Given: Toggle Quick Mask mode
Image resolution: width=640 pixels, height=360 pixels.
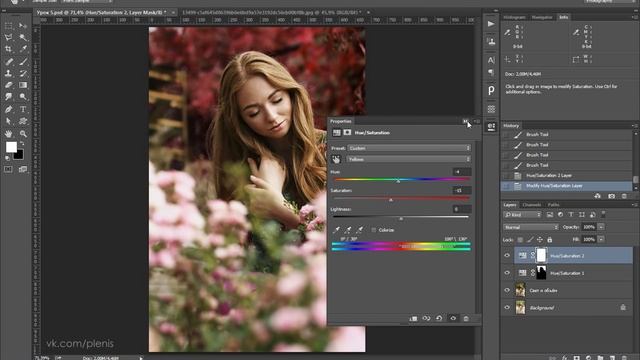Looking at the screenshot, I should pyautogui.click(x=8, y=169).
